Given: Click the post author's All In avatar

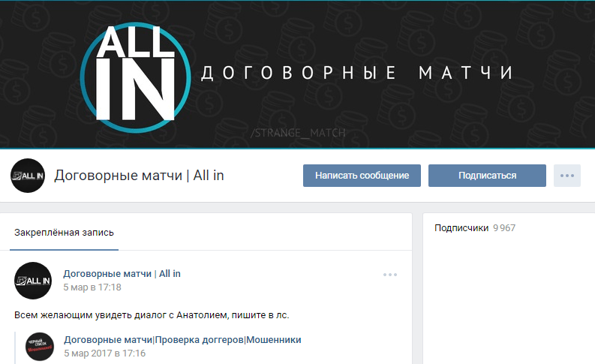Looking at the screenshot, I should click(x=33, y=281).
